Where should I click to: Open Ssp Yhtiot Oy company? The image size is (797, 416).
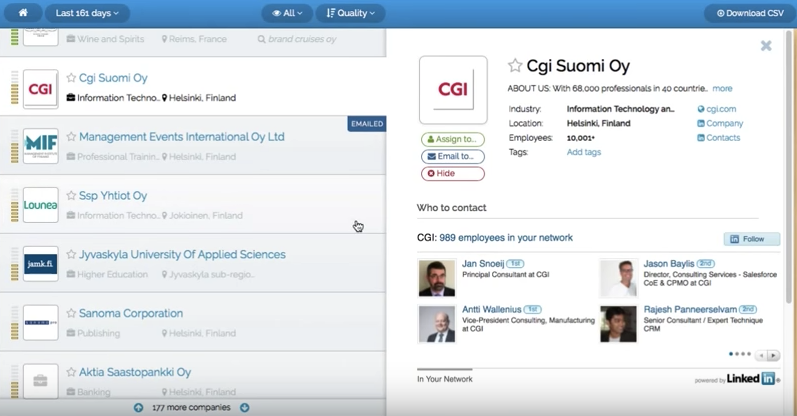click(113, 195)
